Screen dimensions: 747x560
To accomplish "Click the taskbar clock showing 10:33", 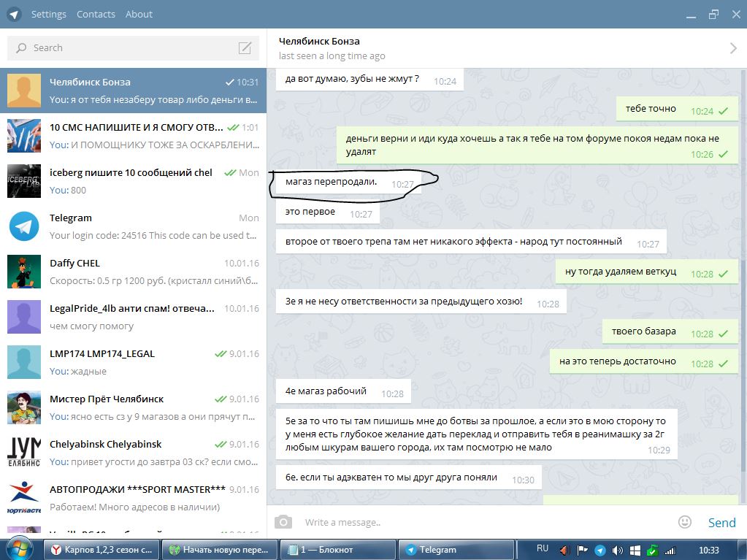I will [708, 550].
